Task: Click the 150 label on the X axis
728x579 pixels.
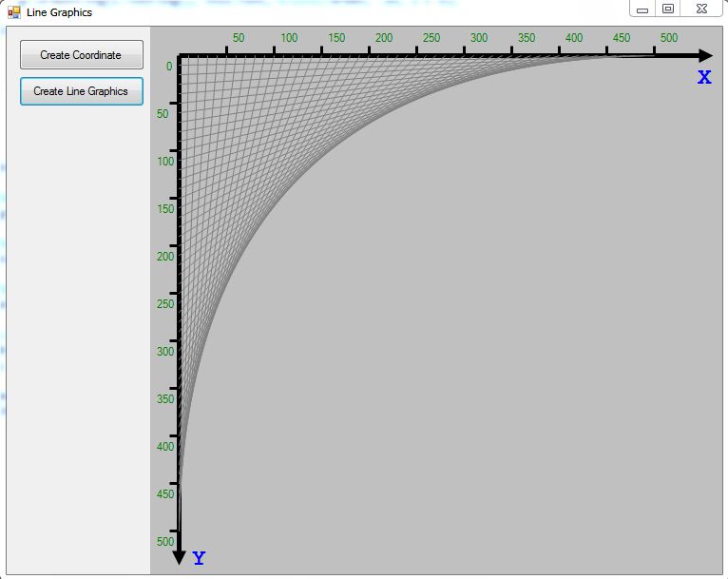Action: click(336, 38)
